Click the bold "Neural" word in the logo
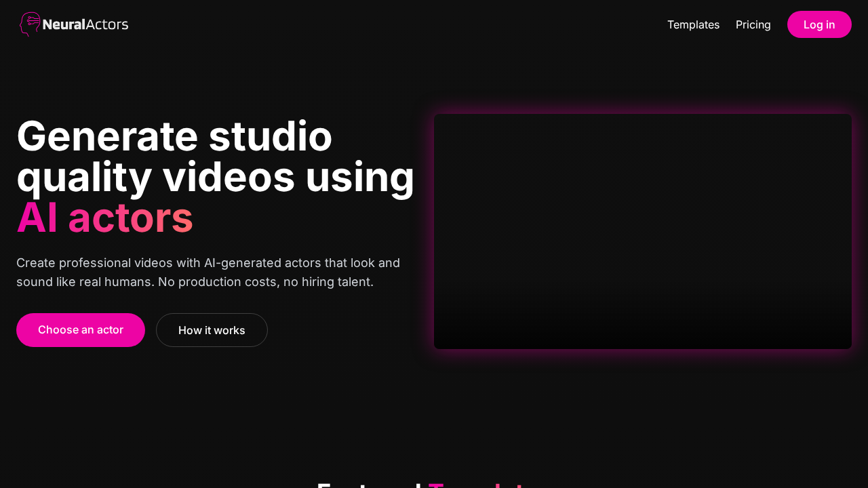Screen dimensions: 868x488 pos(64,25)
